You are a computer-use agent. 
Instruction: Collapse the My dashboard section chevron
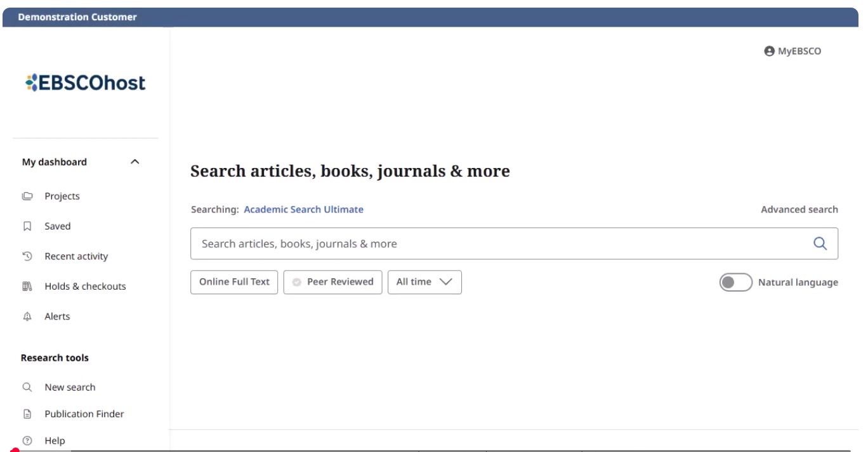point(135,162)
